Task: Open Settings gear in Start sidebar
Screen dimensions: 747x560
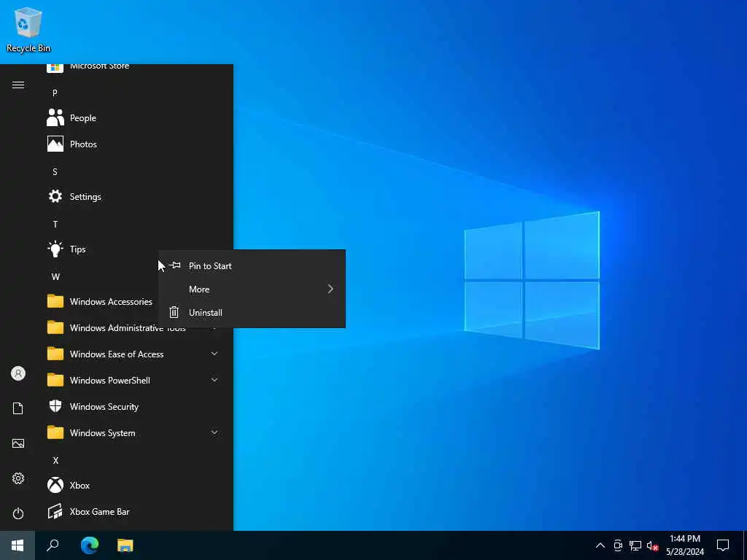Action: (18, 478)
